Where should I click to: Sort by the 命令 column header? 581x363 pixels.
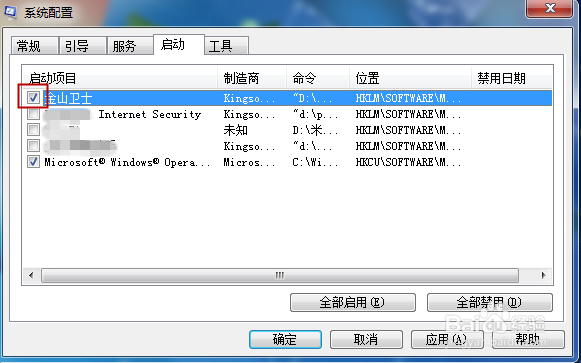click(318, 78)
